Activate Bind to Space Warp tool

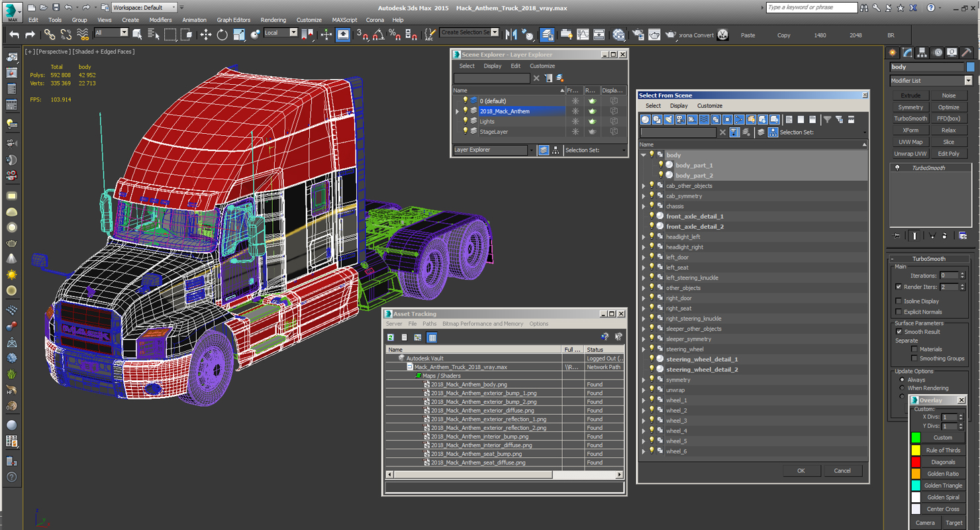(x=83, y=34)
